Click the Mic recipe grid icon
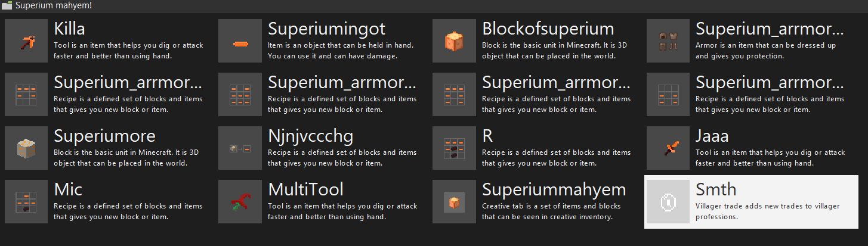Screen dimensions: 868x246 26,202
